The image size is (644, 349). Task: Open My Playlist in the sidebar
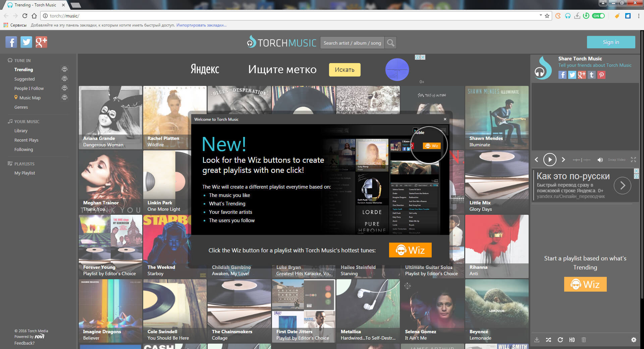point(24,173)
